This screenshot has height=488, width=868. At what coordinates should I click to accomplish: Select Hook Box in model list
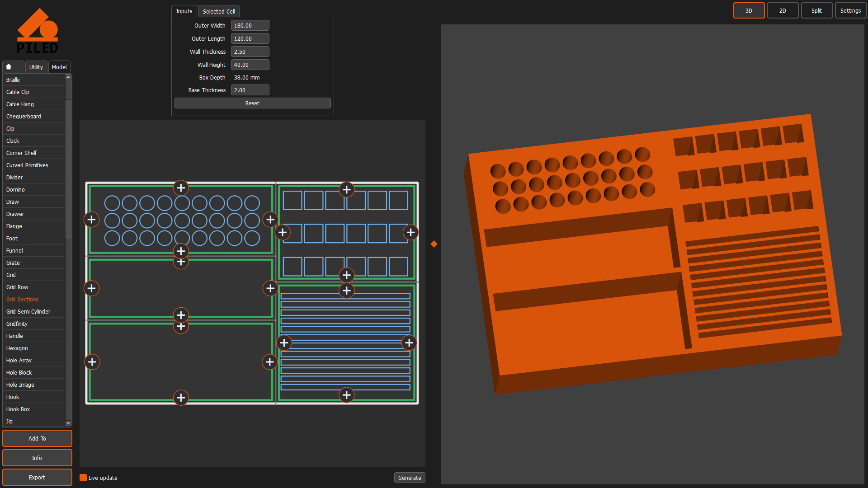coord(34,409)
